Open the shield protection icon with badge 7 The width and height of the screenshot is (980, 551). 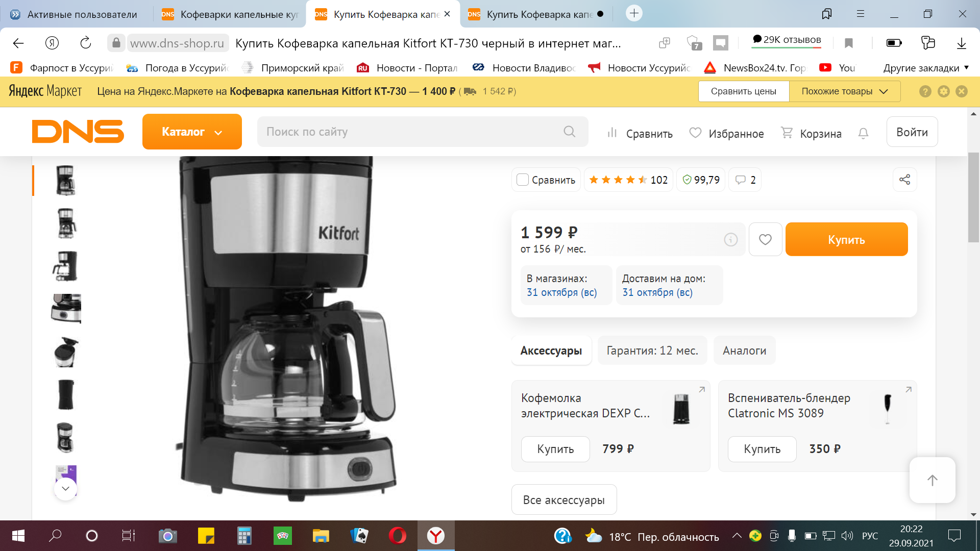pos(695,43)
